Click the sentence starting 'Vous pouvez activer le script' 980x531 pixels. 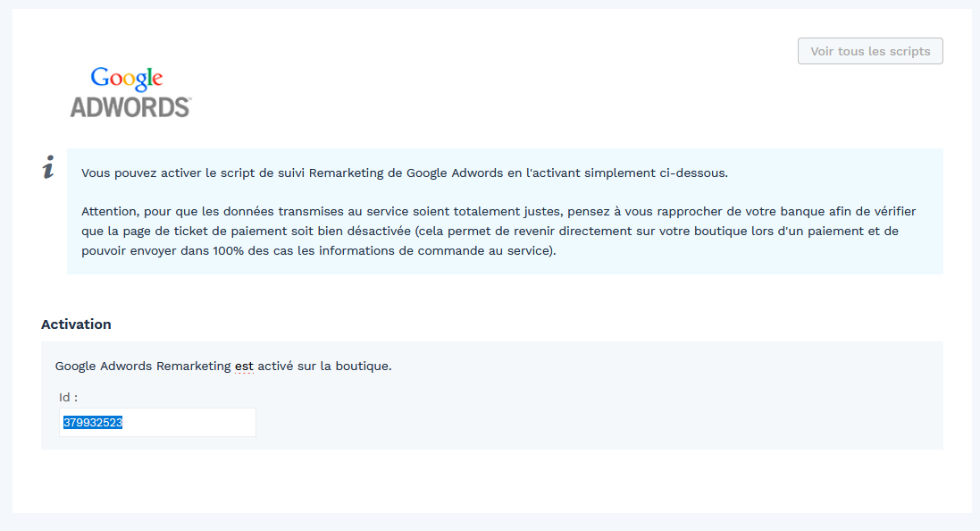pos(405,173)
